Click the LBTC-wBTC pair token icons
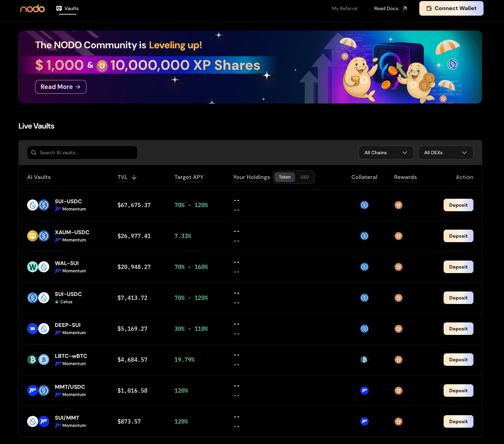 point(38,360)
